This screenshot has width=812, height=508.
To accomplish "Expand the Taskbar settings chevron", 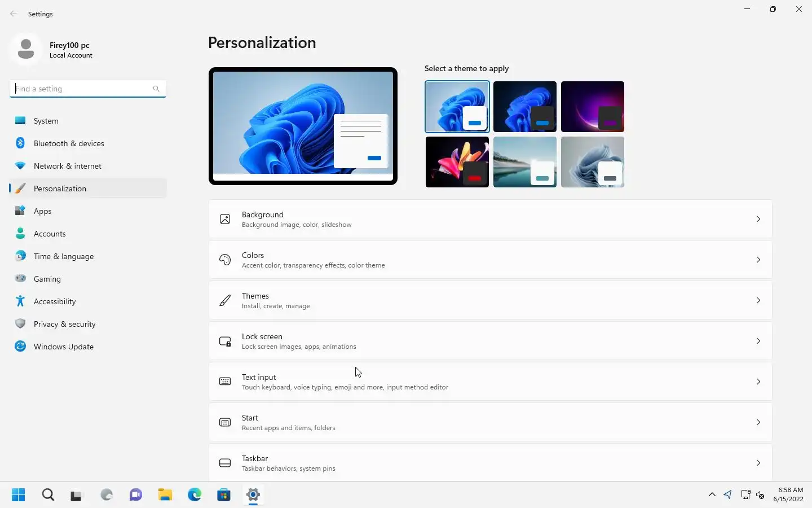I will [x=758, y=463].
